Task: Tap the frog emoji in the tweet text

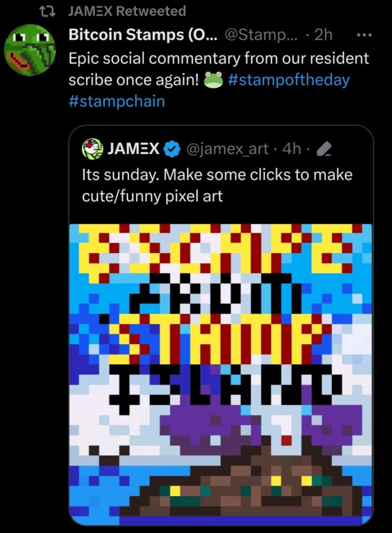Action: [213, 81]
